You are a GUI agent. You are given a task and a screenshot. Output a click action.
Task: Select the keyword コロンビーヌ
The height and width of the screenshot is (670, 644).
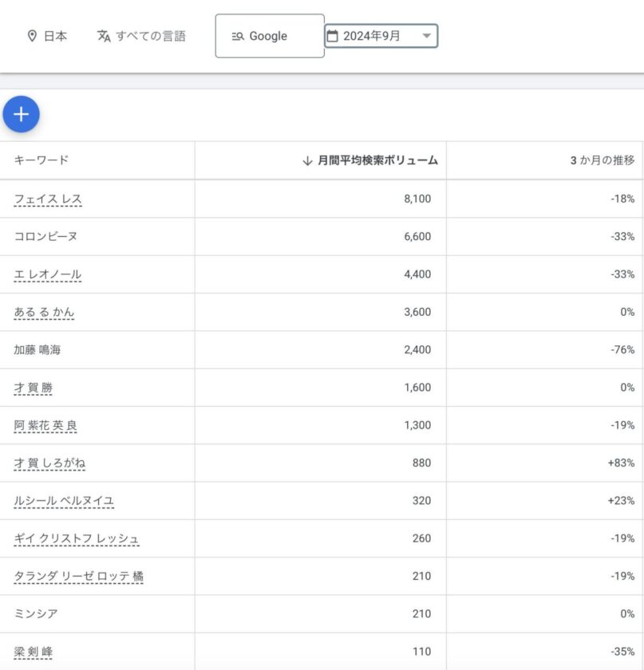coord(45,236)
